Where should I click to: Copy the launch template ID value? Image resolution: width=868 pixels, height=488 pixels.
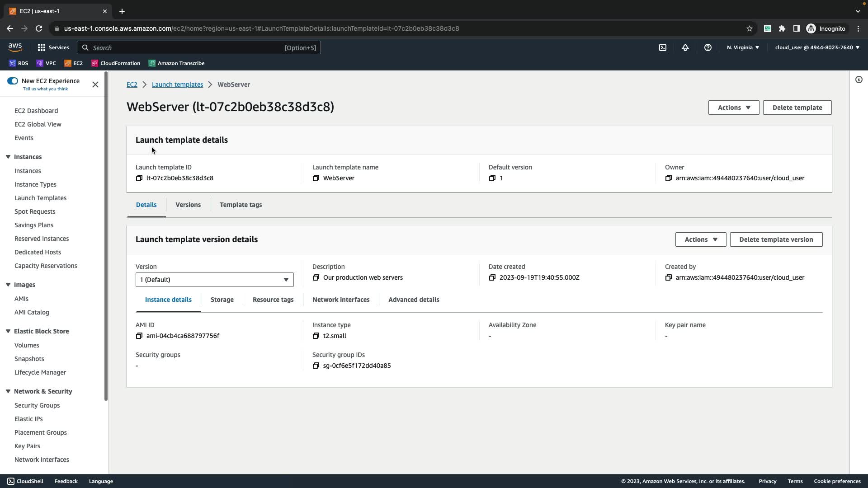139,178
